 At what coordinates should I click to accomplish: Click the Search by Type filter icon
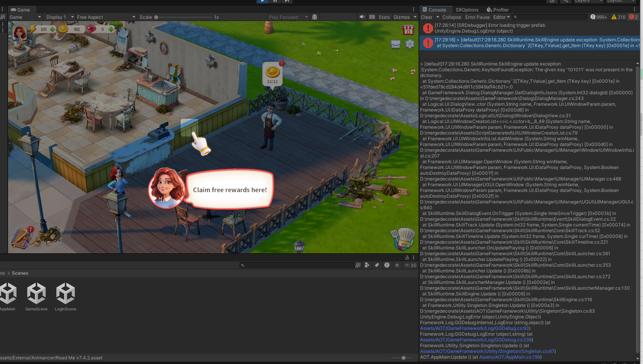(x=367, y=265)
